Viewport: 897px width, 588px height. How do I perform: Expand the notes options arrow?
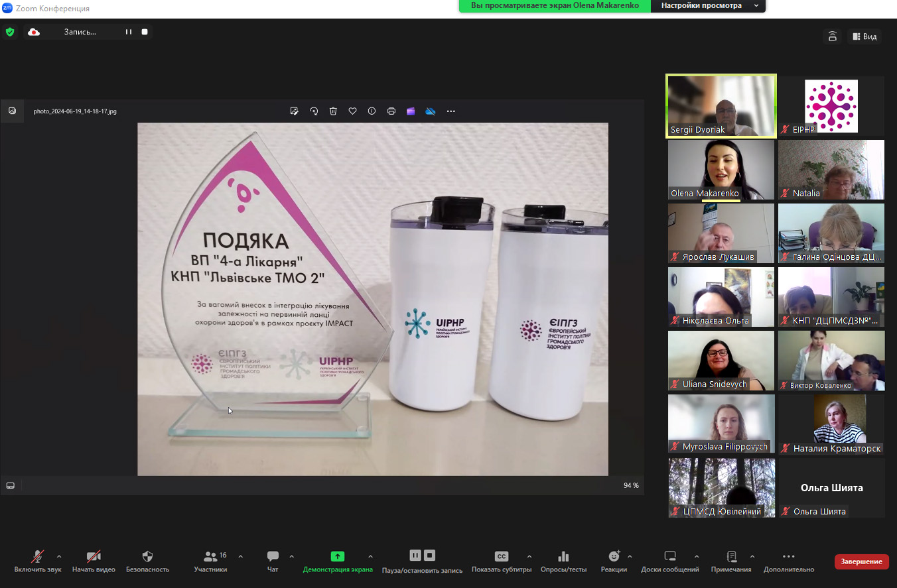(752, 556)
